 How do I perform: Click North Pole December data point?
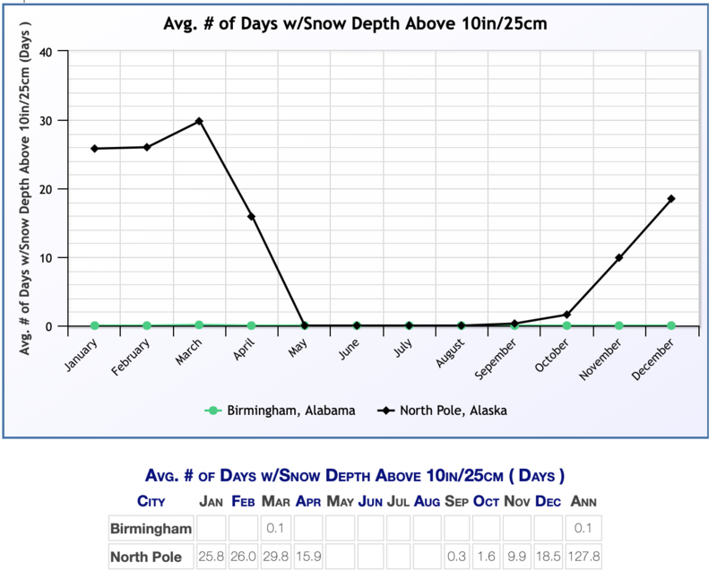(671, 199)
